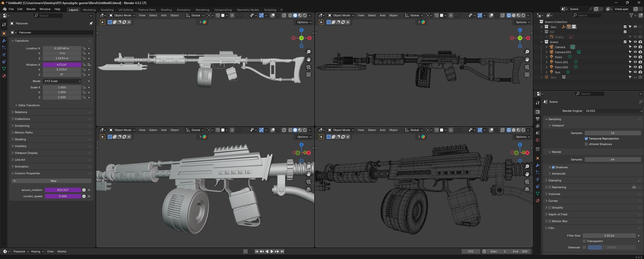Switch to perspective/orthographic grid in top-left viewport
Screen dimensions: 644x259
click(x=309, y=75)
